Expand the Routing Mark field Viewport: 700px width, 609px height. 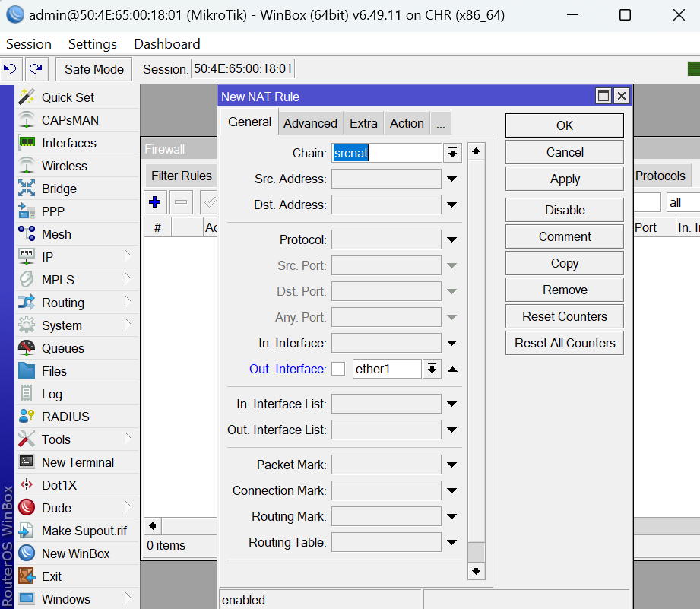click(451, 516)
